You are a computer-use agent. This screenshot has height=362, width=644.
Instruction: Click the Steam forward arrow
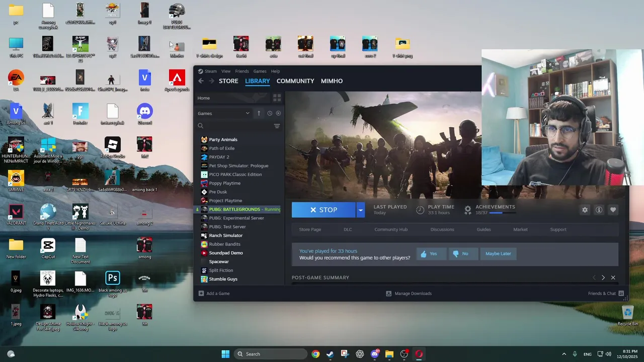(x=211, y=81)
